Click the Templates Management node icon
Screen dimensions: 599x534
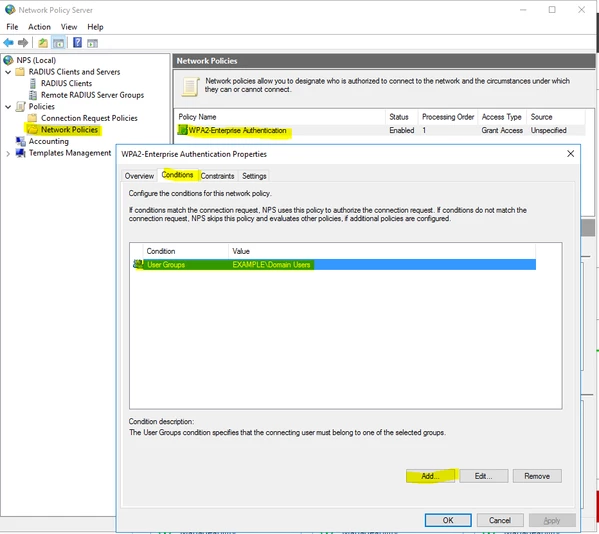click(x=20, y=153)
